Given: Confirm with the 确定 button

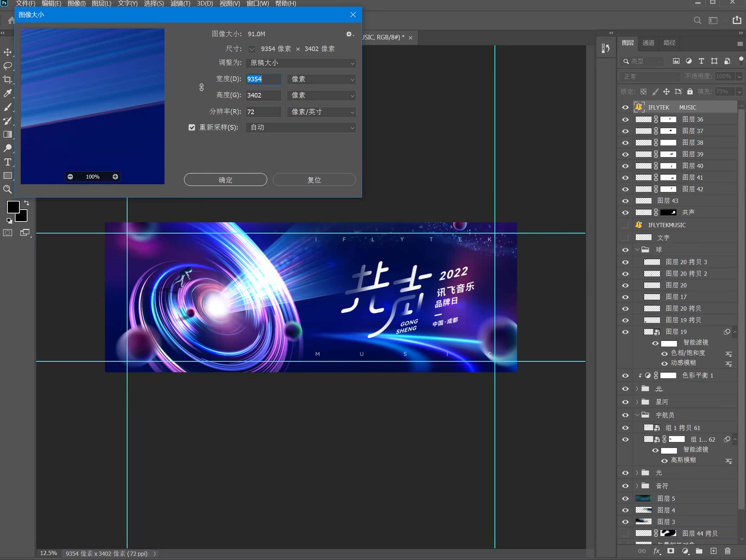Looking at the screenshot, I should pyautogui.click(x=225, y=180).
